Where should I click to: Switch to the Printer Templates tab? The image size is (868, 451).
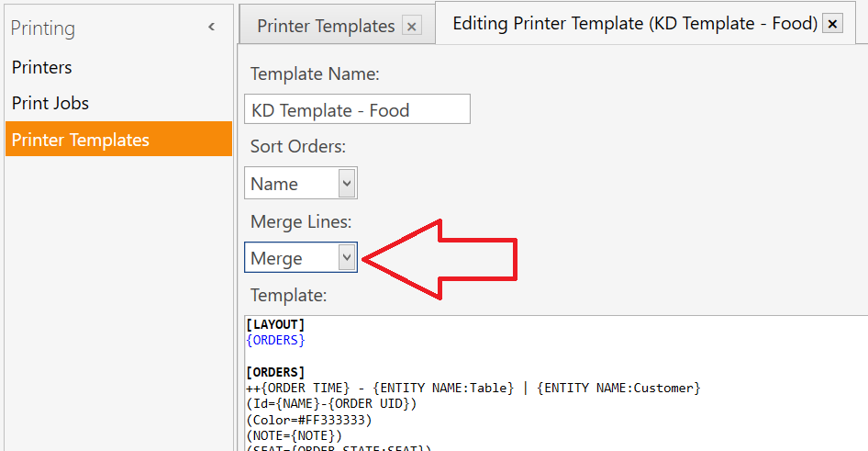(x=326, y=26)
